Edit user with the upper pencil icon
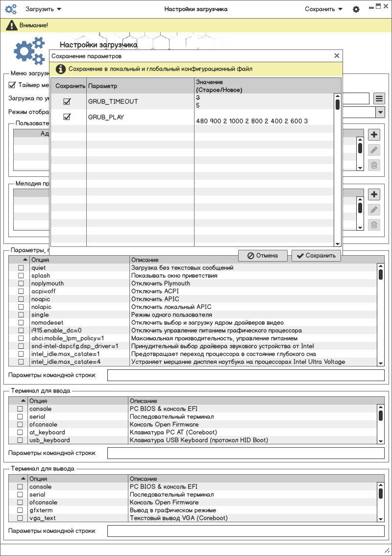 click(374, 150)
